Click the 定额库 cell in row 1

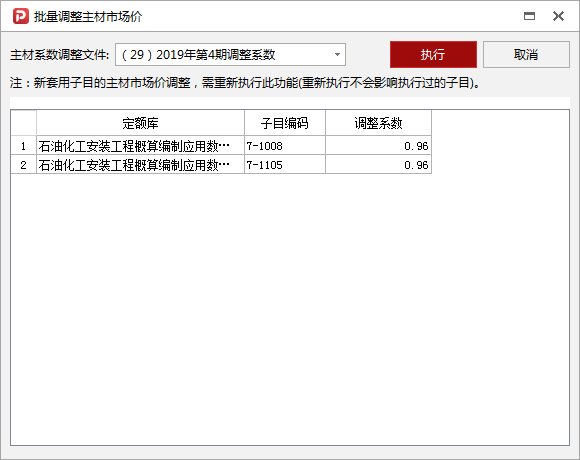tap(141, 145)
